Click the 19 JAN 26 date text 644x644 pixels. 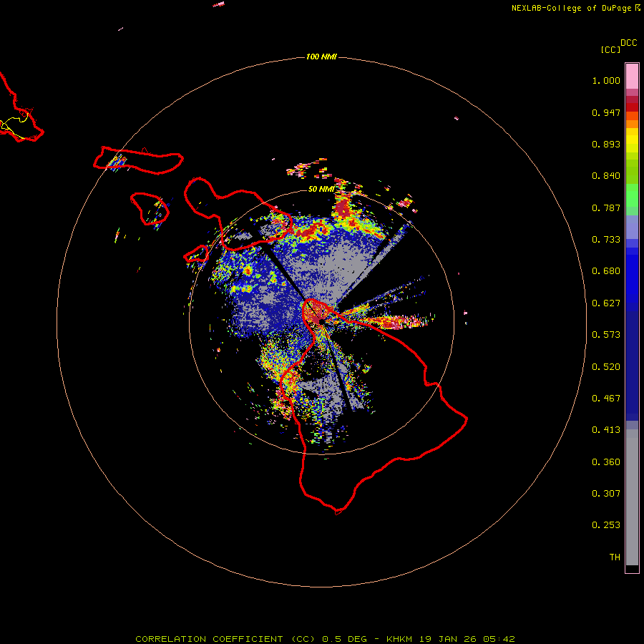click(x=448, y=639)
